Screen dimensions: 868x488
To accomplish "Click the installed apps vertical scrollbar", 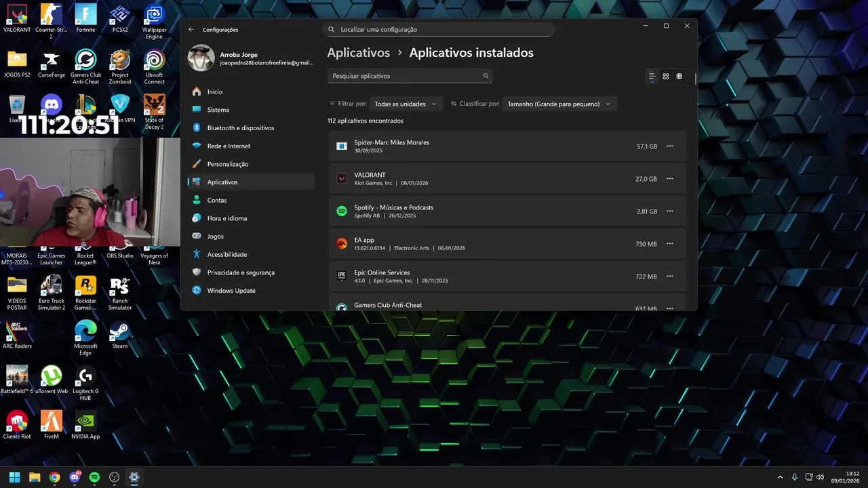I will tap(695, 78).
